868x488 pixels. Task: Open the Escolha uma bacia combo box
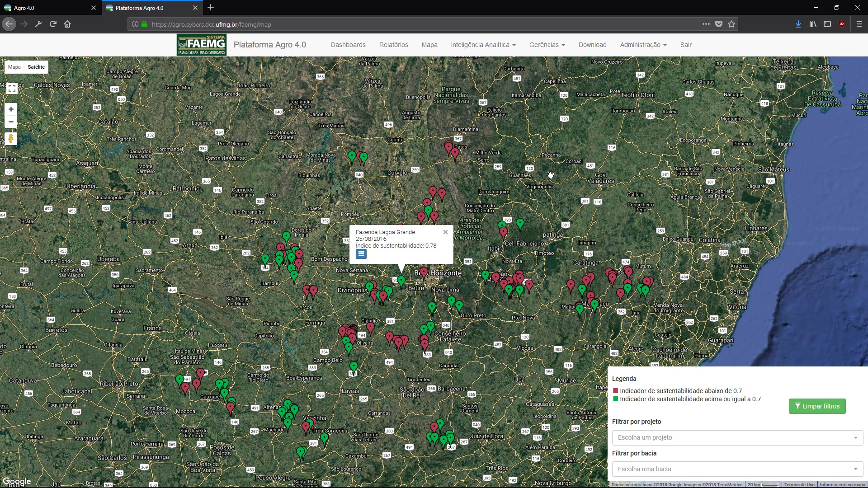tap(737, 469)
